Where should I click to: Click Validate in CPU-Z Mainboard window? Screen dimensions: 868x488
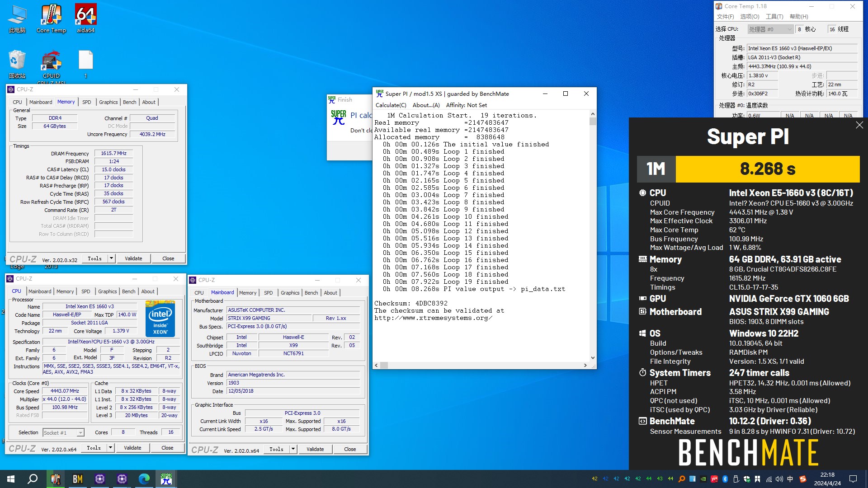tap(315, 449)
